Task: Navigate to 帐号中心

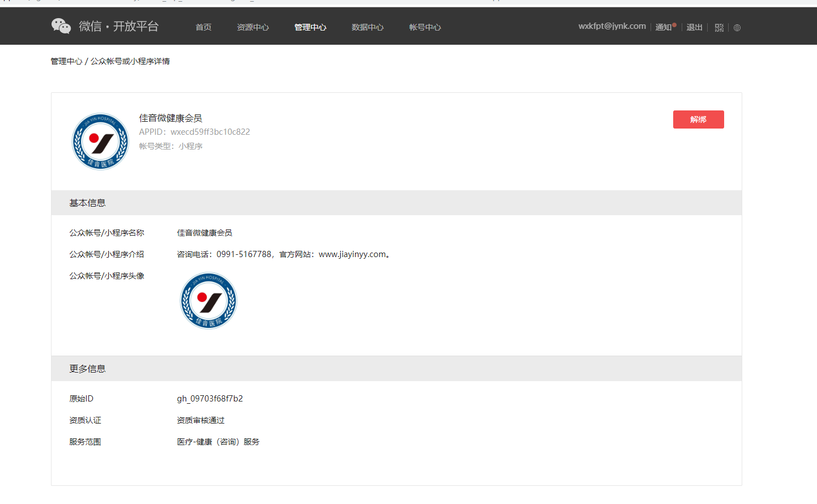Action: pos(425,27)
